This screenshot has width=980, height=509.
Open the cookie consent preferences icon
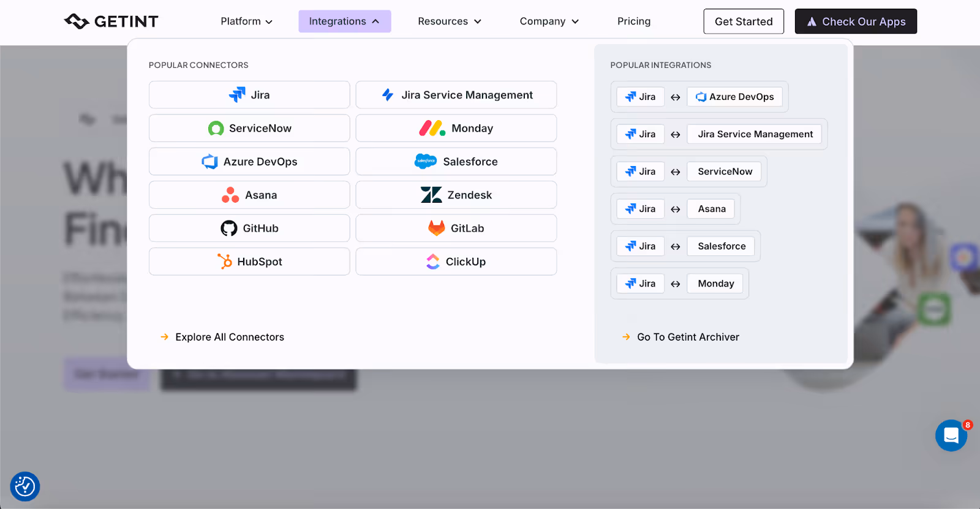coord(25,487)
